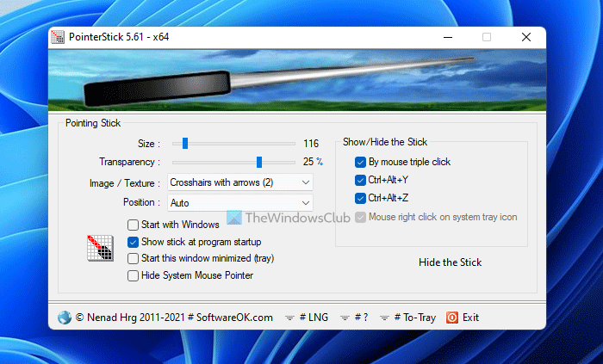
Task: Open the Nenad Hrg SoftwareOK.com link
Action: (174, 318)
